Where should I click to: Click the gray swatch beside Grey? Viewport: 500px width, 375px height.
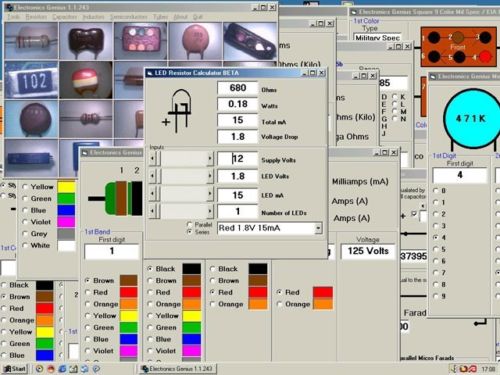pos(66,234)
